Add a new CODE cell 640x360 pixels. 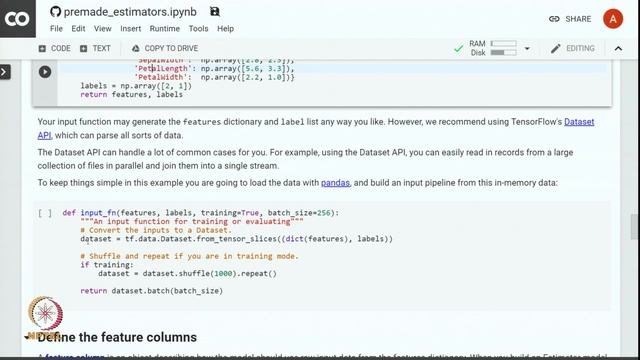(x=55, y=49)
